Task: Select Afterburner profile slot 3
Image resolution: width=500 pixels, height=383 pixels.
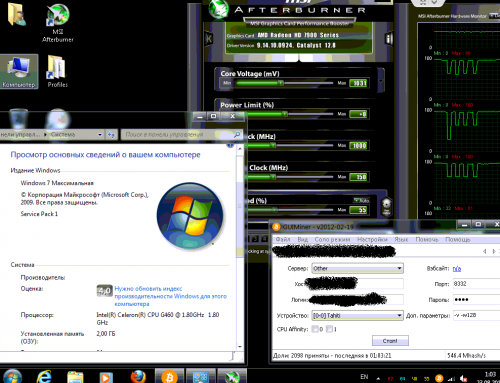Action: [255, 239]
